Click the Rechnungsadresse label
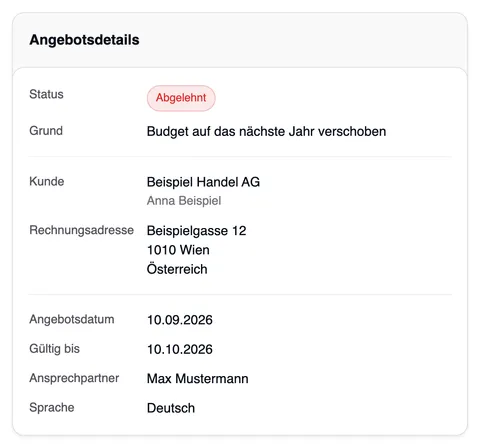480x448 pixels. pyautogui.click(x=82, y=230)
